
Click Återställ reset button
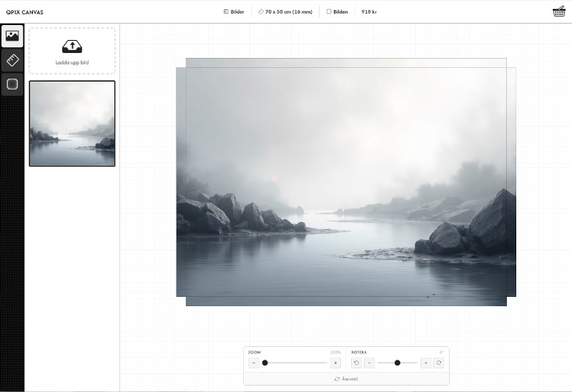tap(346, 379)
